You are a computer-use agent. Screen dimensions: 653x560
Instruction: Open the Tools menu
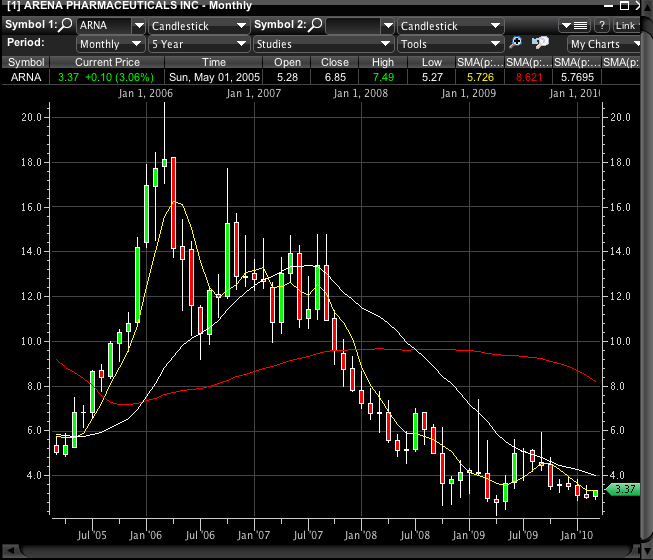point(449,44)
